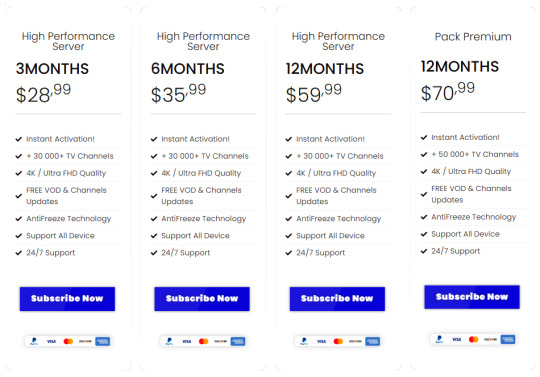Click the $70.99 price
Screen dimensions: 540x377
coord(448,92)
